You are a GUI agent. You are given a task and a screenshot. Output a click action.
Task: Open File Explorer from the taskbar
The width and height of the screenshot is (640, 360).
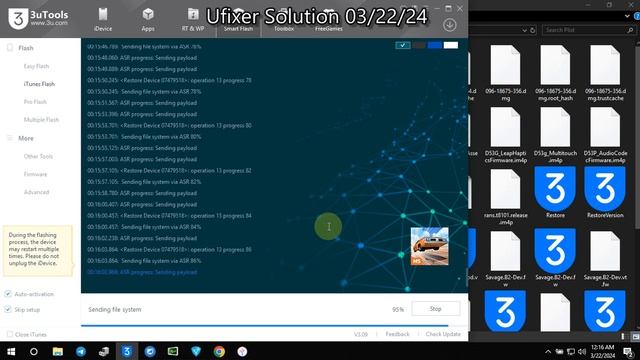click(58, 351)
